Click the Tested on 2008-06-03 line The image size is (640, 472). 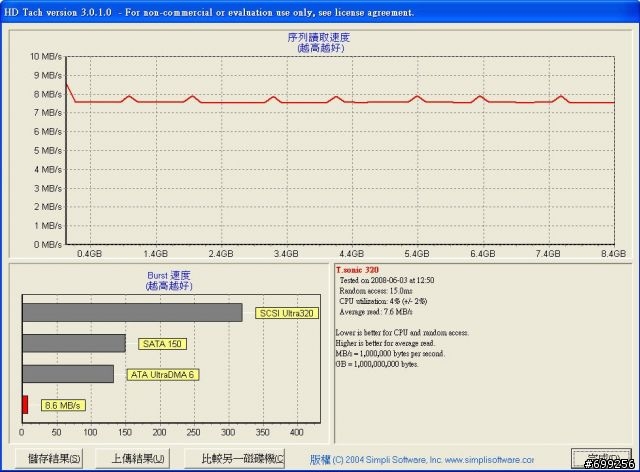[x=387, y=280]
